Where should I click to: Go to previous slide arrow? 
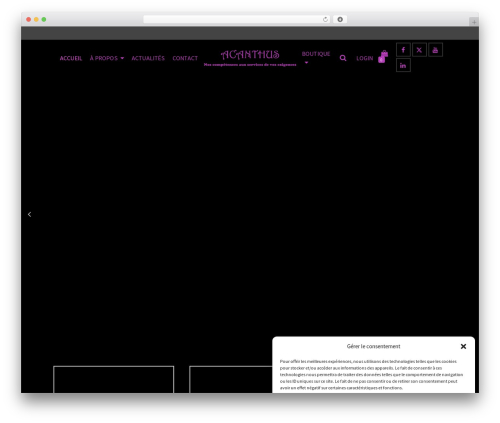click(29, 214)
